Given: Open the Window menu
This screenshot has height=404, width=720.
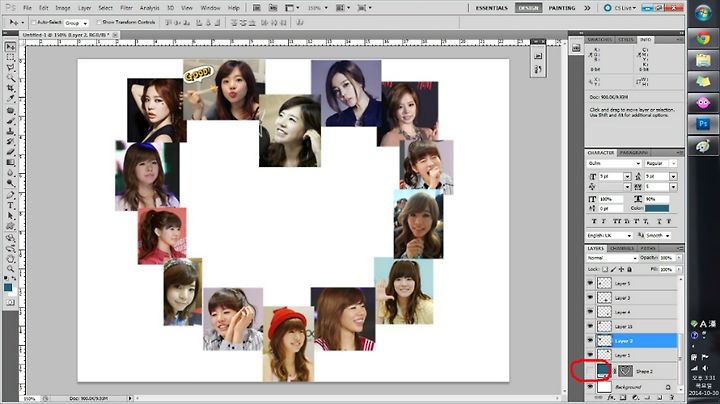Looking at the screenshot, I should pyautogui.click(x=210, y=8).
